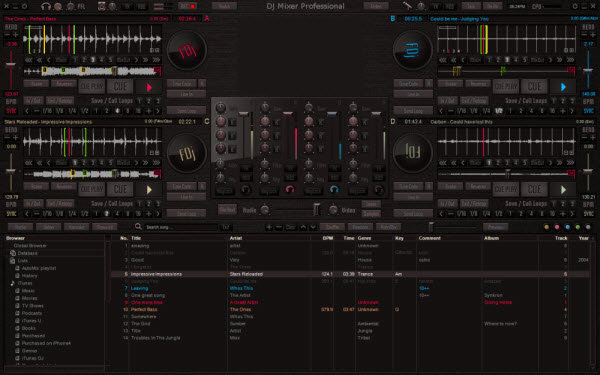600x375 pixels.
Task: Click deck A pitch bend plus
Action: (x=16, y=35)
